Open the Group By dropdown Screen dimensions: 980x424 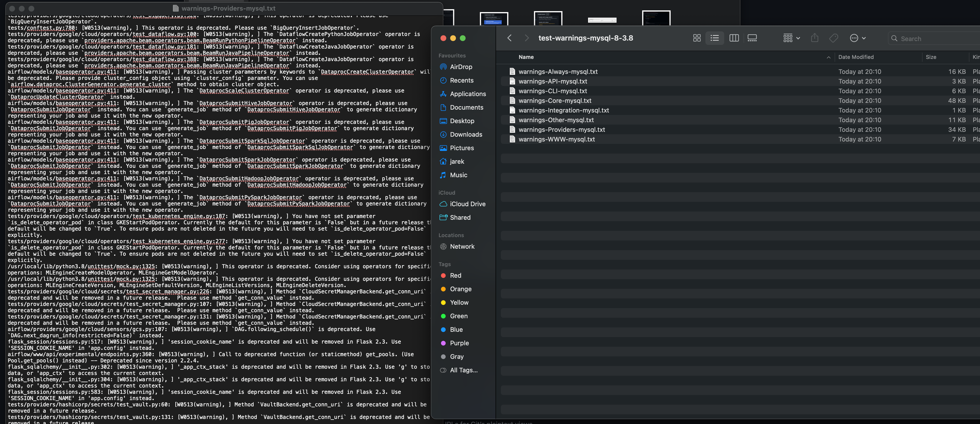click(792, 38)
